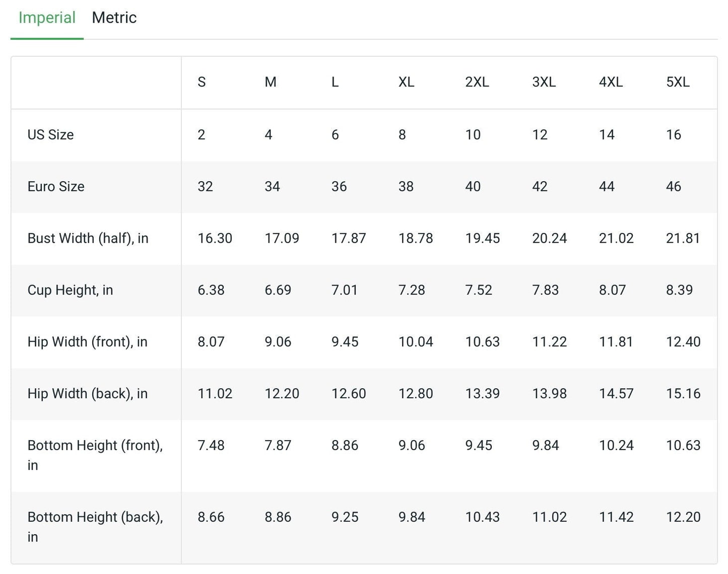Select the 2XL column header
This screenshot has height=574, width=728.
[x=477, y=82]
